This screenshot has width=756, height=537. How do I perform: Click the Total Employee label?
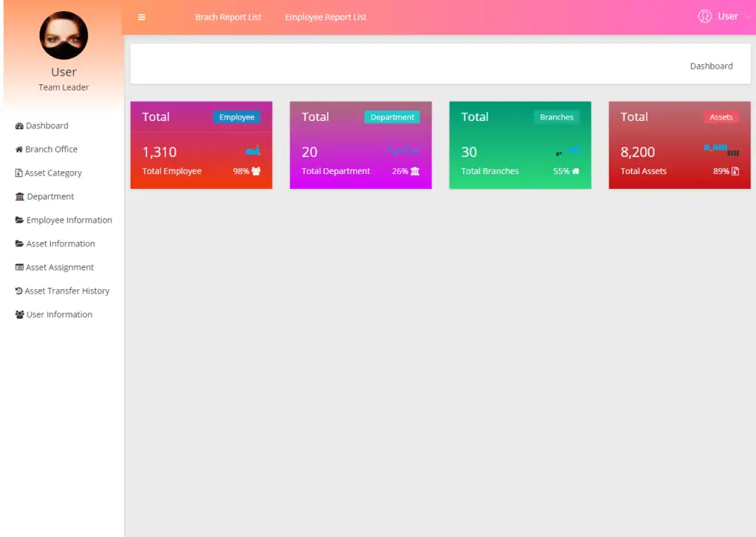click(x=171, y=171)
